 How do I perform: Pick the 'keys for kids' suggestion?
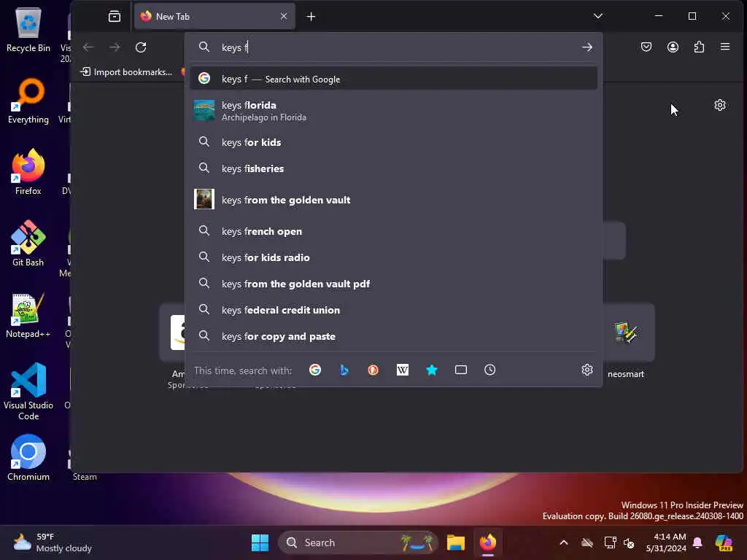tap(393, 142)
